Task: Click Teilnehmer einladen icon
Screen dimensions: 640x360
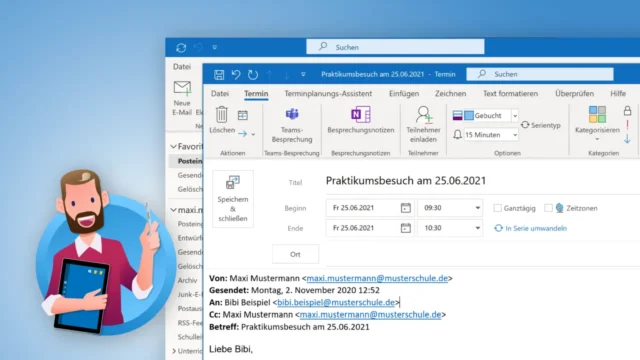Action: pos(424,114)
